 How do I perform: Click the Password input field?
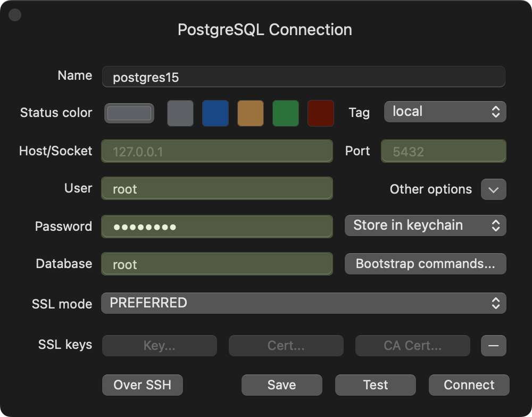217,227
